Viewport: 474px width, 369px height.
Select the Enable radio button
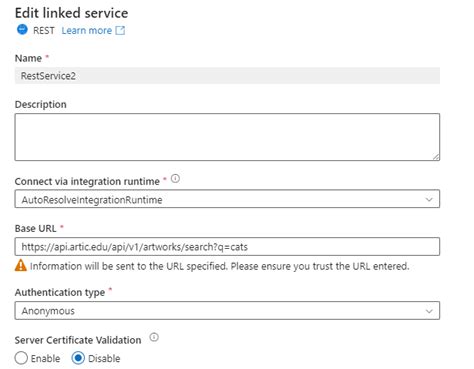(21, 358)
